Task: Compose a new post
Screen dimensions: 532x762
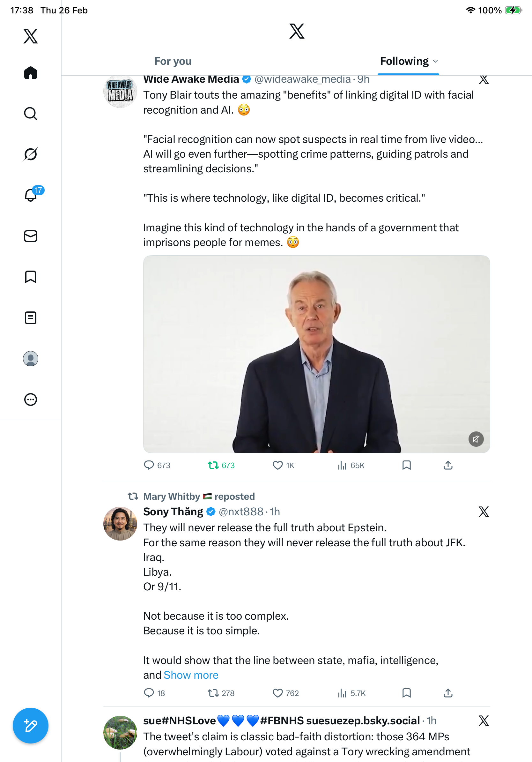Action: click(31, 726)
